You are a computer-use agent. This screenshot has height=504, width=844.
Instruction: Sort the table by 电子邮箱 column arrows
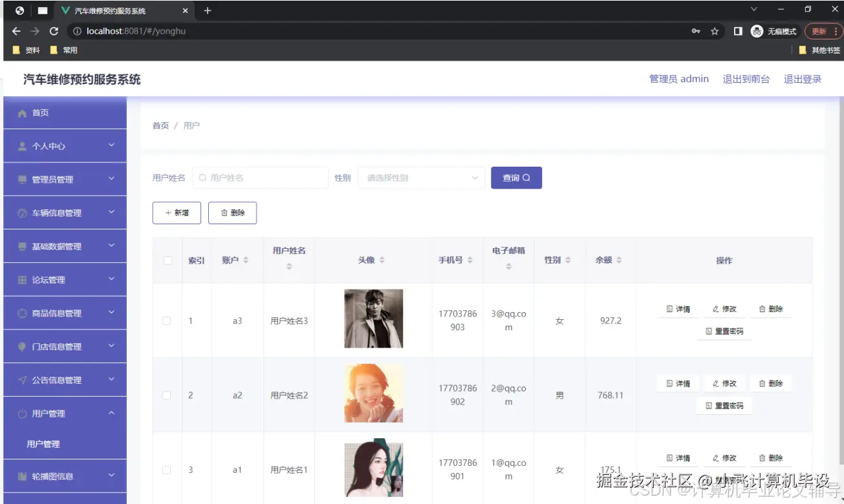click(x=508, y=266)
